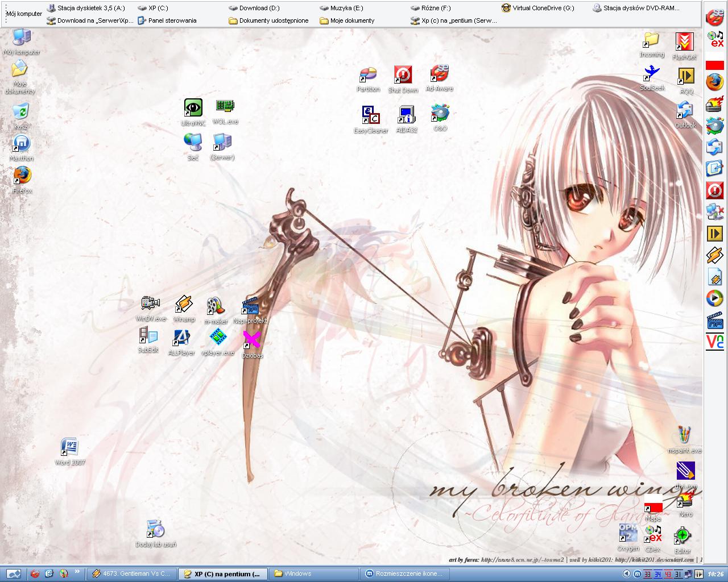Open the Maxthon browser desktop shortcut
Viewport: 728px width, 582px height.
(x=22, y=148)
